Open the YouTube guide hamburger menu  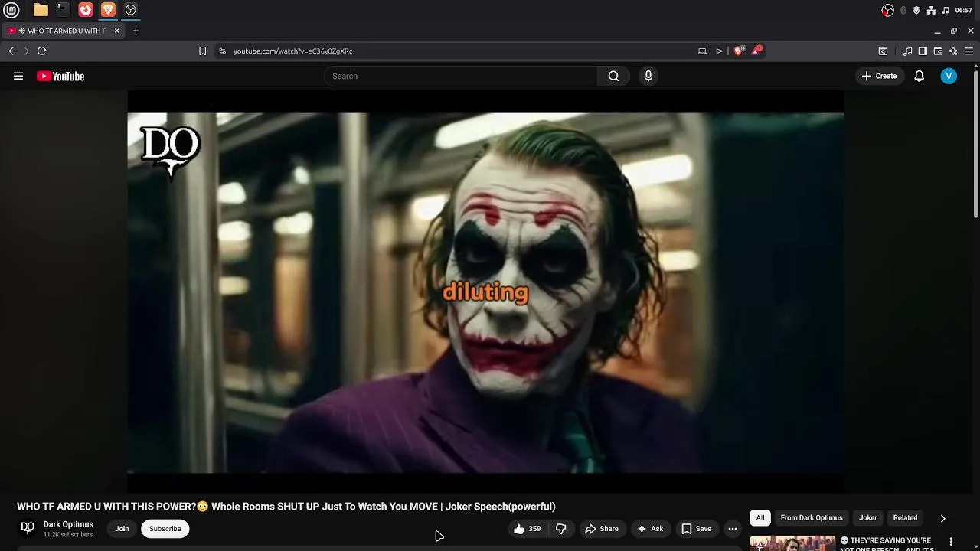click(x=18, y=76)
